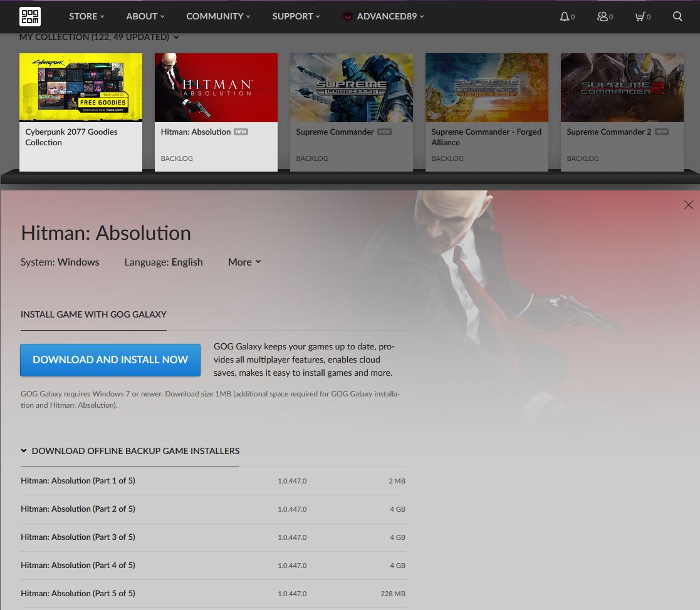Viewport: 700px width, 610px height.
Task: Click Install Game With GOG Galaxy heading
Action: [93, 314]
